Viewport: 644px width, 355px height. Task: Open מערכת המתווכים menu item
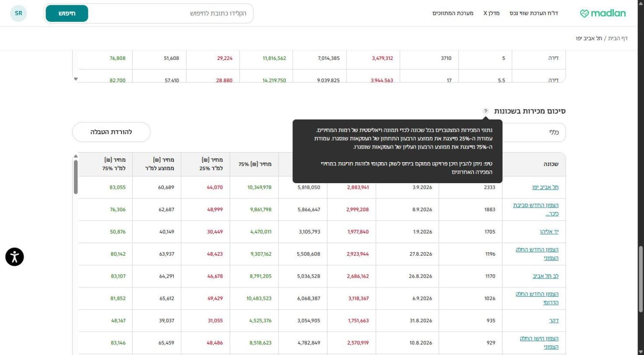pyautogui.click(x=453, y=13)
